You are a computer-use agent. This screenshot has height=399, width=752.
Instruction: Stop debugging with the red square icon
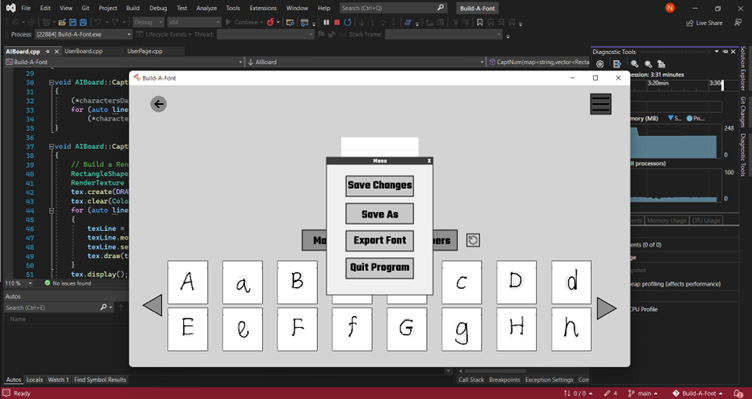coord(337,22)
